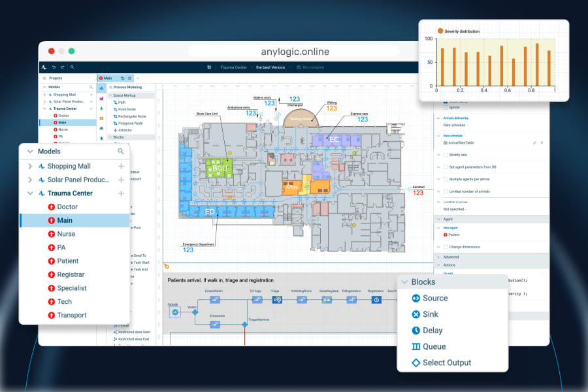The image size is (588, 392).
Task: Click the grid icon left of Trauma Center title
Action: [209, 67]
